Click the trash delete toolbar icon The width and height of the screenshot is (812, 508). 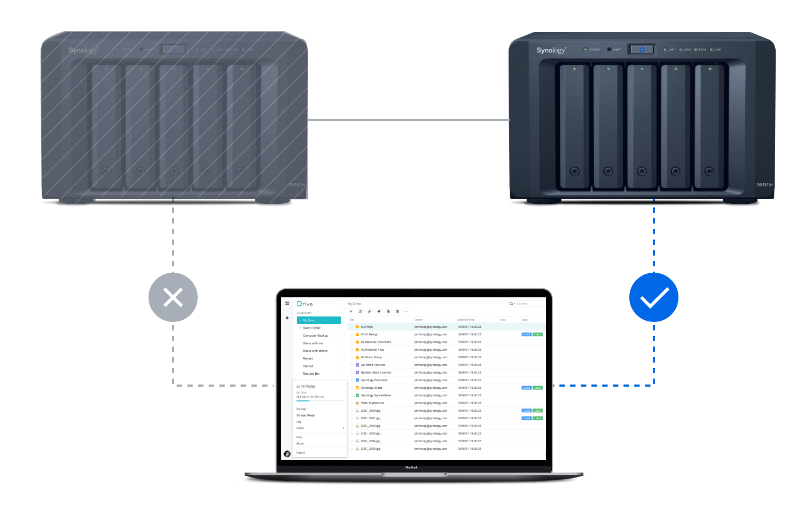[397, 311]
